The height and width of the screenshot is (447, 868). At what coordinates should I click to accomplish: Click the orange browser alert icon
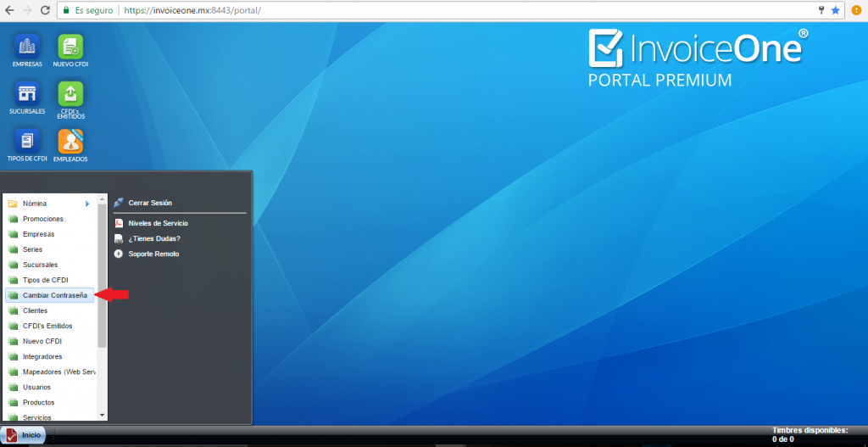856,10
